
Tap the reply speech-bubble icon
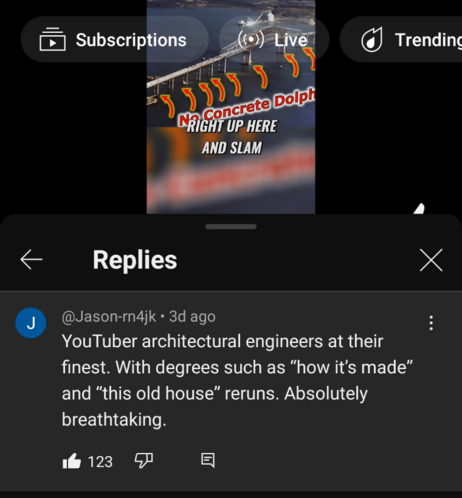[208, 461]
